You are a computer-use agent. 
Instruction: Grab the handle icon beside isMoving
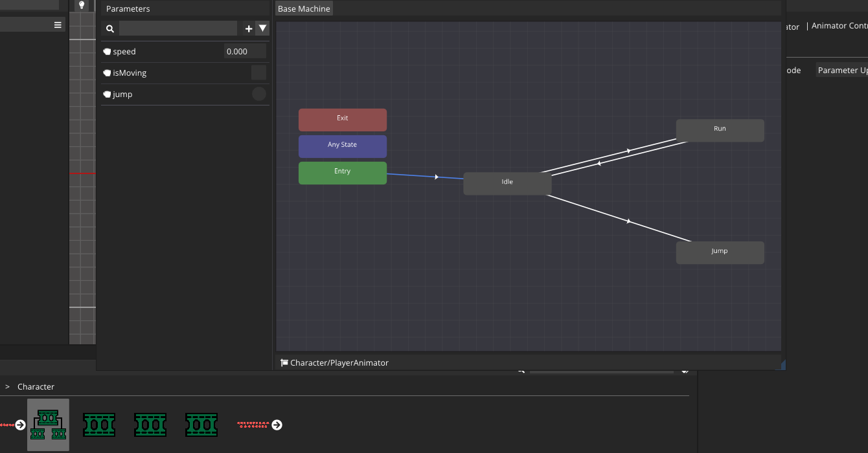[x=107, y=73]
